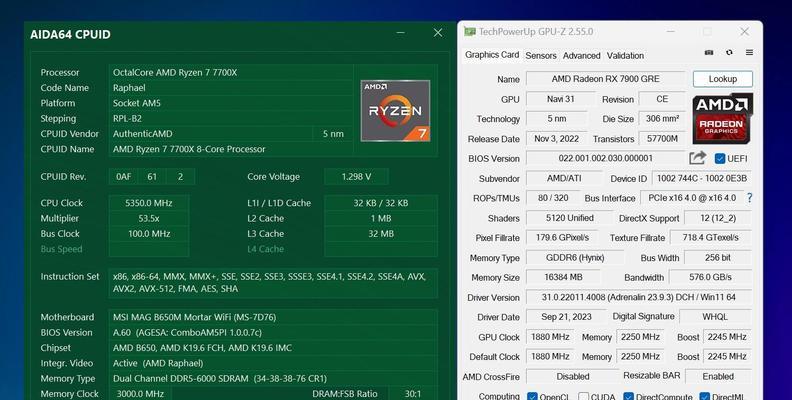Screen dimensions: 792x400
Task: Click the GPU-Z title bar app icon
Action: coord(470,32)
